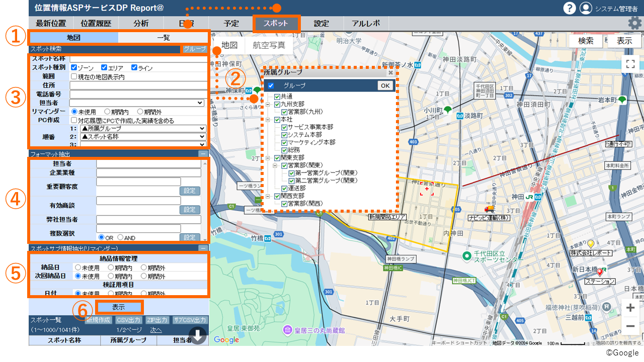Click OK in 所属グループ dialog
Image resolution: width=644 pixels, height=362 pixels.
[385, 85]
